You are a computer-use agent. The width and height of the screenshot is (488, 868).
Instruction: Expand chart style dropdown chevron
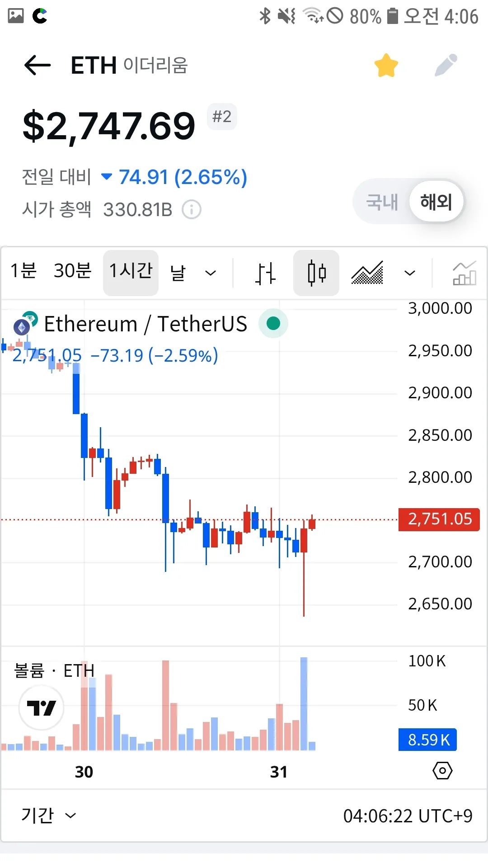(410, 273)
